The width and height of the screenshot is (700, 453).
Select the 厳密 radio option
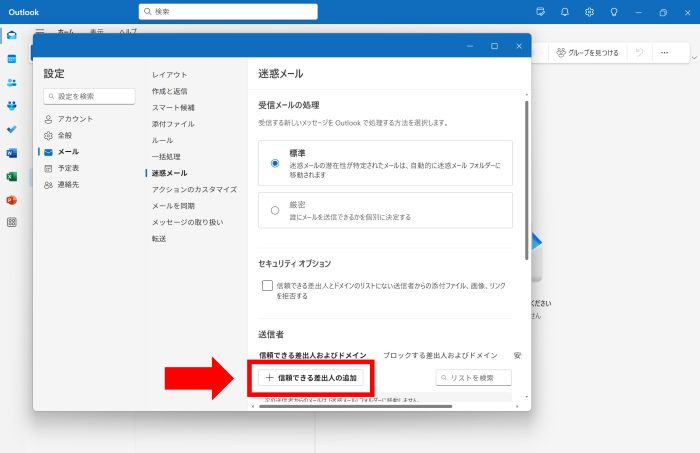pyautogui.click(x=275, y=210)
